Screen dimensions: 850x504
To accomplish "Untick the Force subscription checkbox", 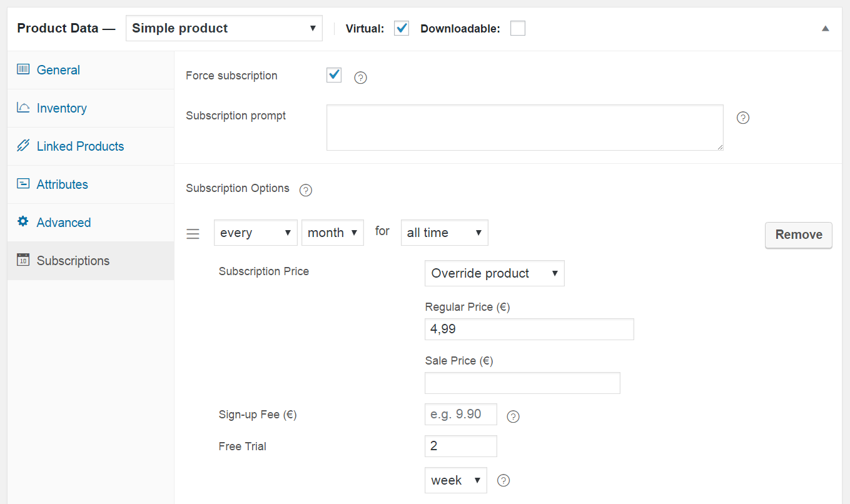I will pyautogui.click(x=334, y=76).
